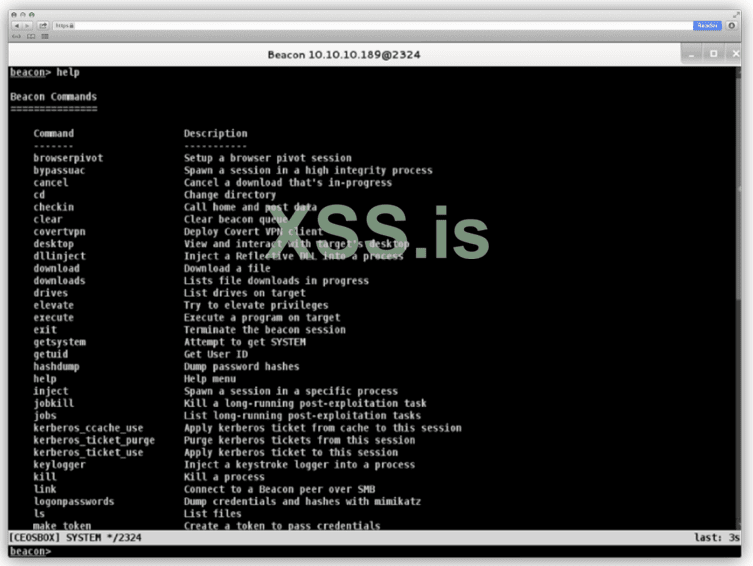Click the yellow macOS minimize dot
Viewport: 753px width, 566px height.
pos(23,15)
